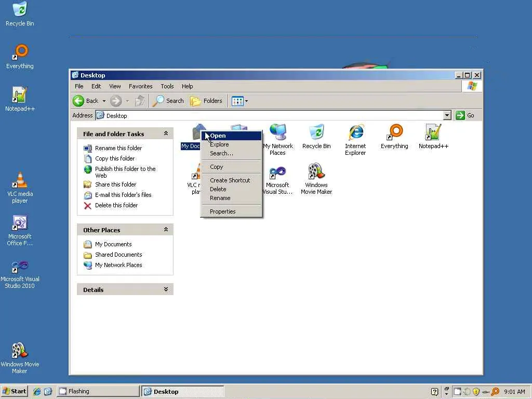Launch Everything shortcut on desktop
532x399 pixels.
coord(20,56)
